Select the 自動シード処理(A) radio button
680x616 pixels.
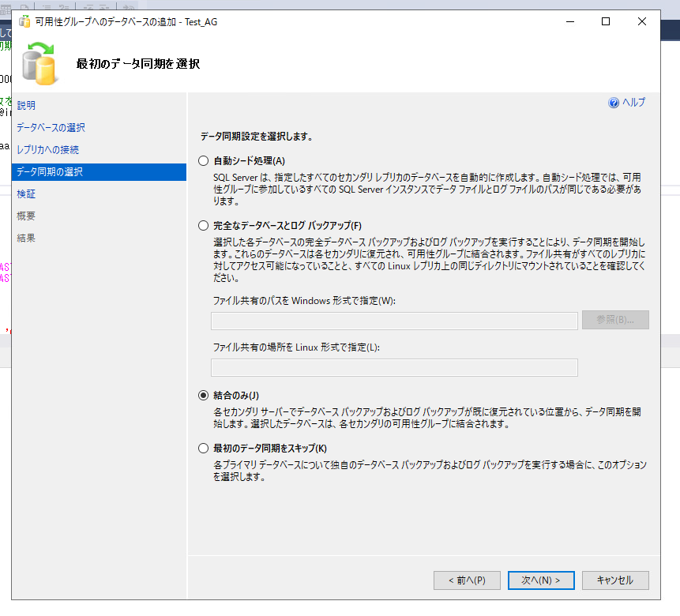pyautogui.click(x=204, y=161)
